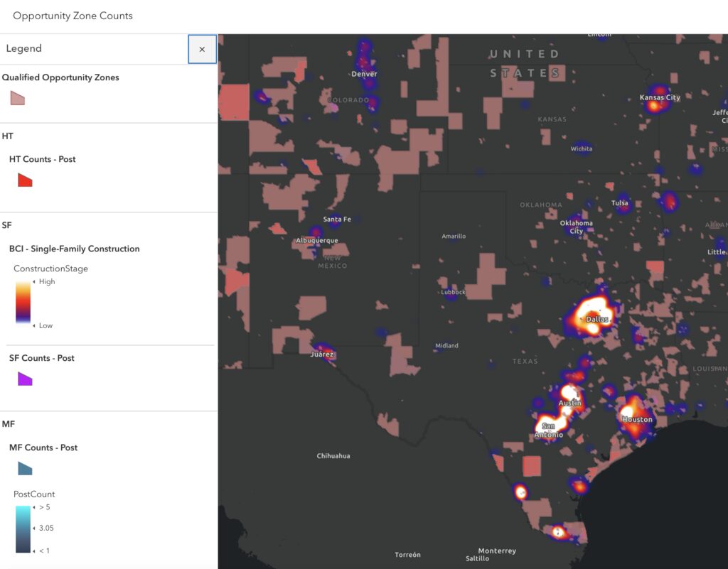Click the PostCount cyan gradient ramp
This screenshot has height=569, width=728.
23,529
